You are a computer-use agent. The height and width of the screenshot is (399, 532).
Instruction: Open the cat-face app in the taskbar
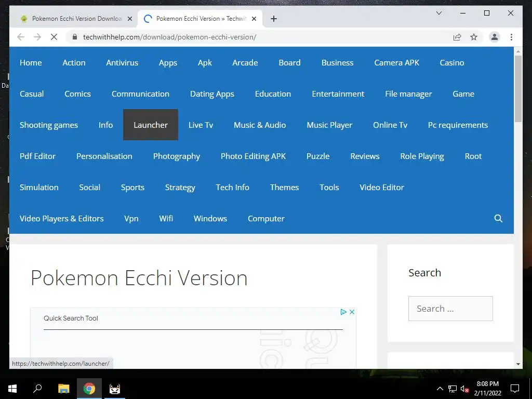coord(115,389)
